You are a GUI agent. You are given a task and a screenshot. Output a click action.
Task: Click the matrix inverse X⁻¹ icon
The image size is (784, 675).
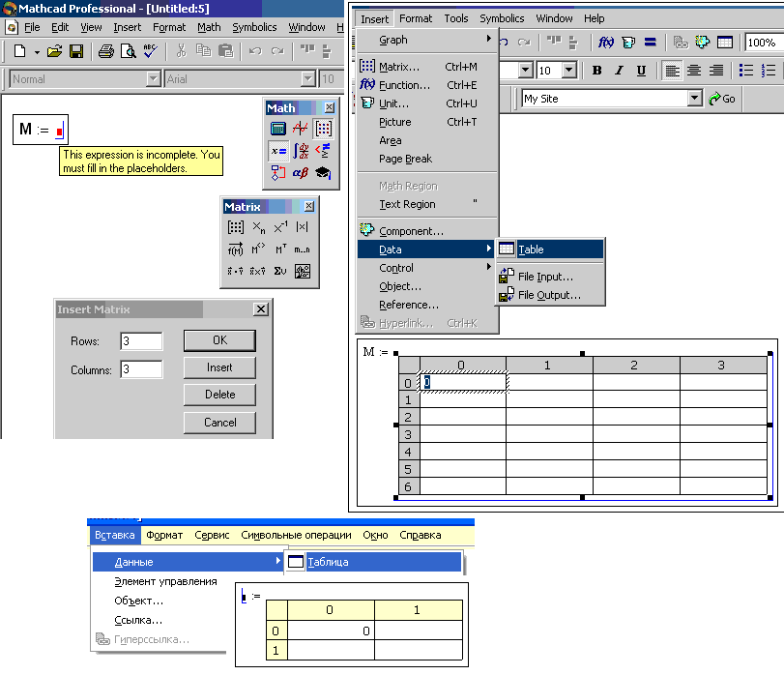(x=280, y=227)
